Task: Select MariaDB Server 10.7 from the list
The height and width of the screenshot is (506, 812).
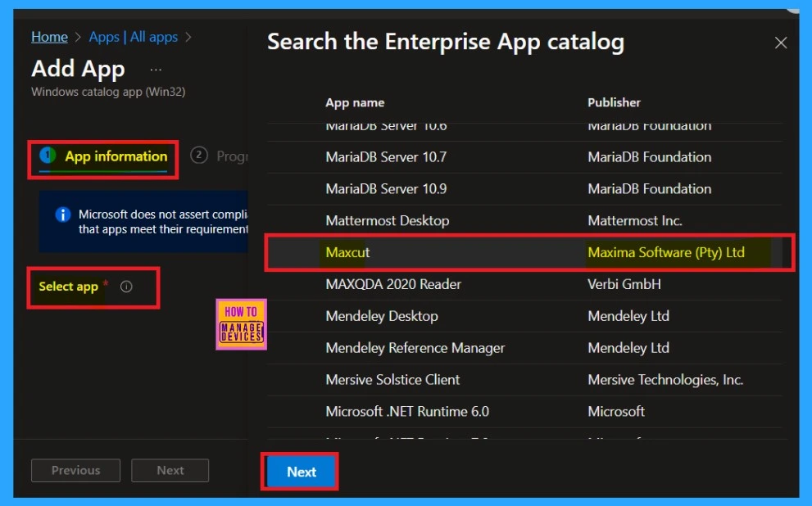Action: click(524, 157)
